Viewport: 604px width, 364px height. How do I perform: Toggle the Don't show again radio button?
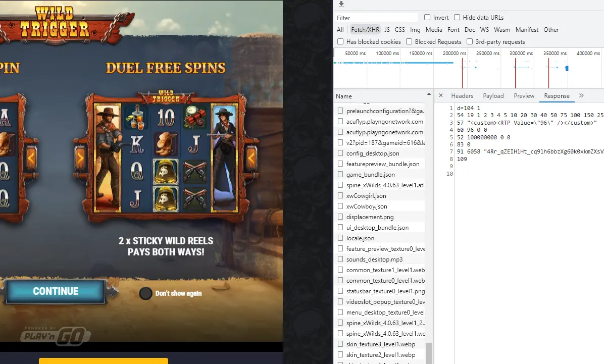point(145,293)
